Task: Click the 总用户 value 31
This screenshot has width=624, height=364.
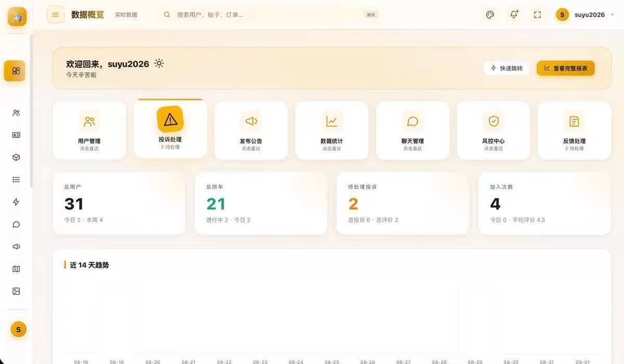Action: [x=74, y=203]
